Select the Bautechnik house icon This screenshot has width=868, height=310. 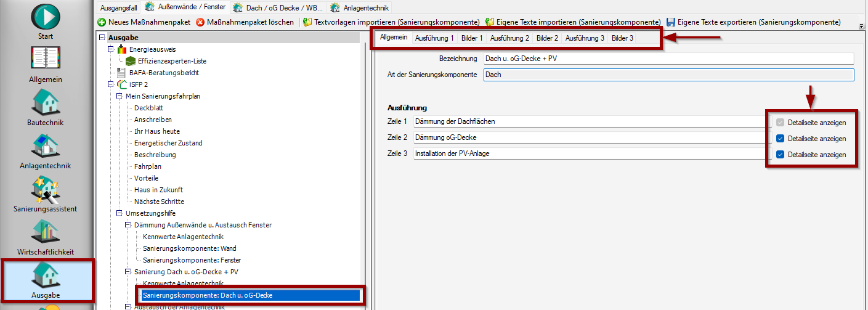pos(46,102)
